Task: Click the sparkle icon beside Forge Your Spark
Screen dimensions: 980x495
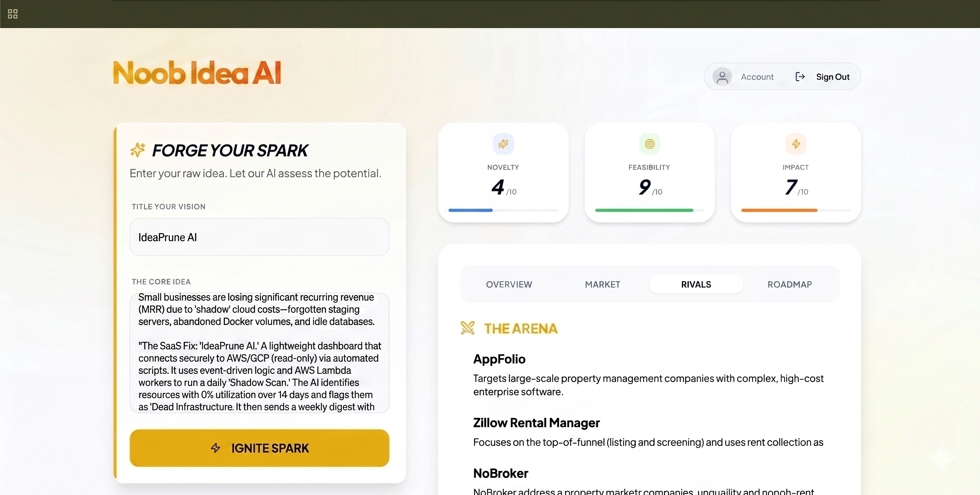Action: (138, 150)
